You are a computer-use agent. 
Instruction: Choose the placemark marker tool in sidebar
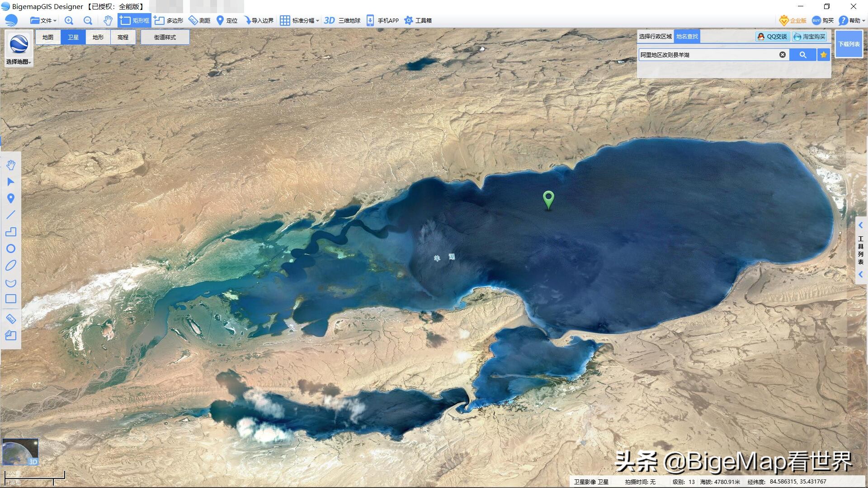click(x=11, y=199)
